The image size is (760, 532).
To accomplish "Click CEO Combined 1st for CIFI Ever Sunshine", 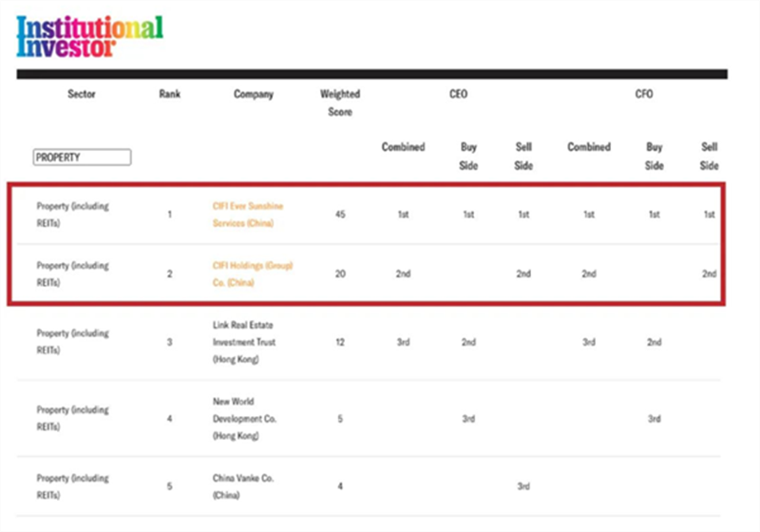I will [x=403, y=214].
